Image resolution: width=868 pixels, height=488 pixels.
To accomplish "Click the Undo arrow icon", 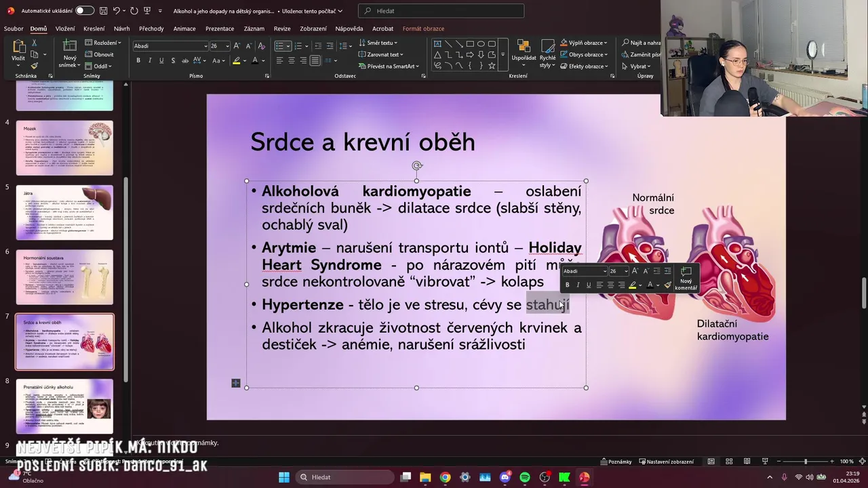I will click(x=116, y=11).
